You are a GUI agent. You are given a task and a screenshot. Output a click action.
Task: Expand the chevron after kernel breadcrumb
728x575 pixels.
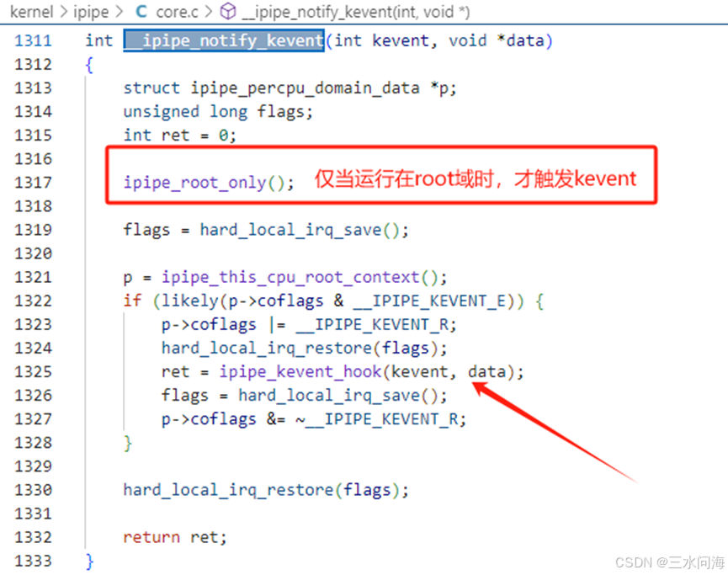click(64, 12)
